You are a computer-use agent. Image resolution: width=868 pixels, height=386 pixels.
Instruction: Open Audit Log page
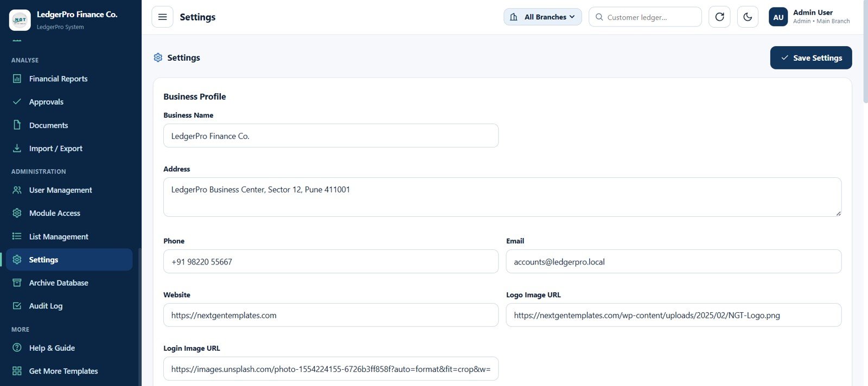(x=69, y=306)
